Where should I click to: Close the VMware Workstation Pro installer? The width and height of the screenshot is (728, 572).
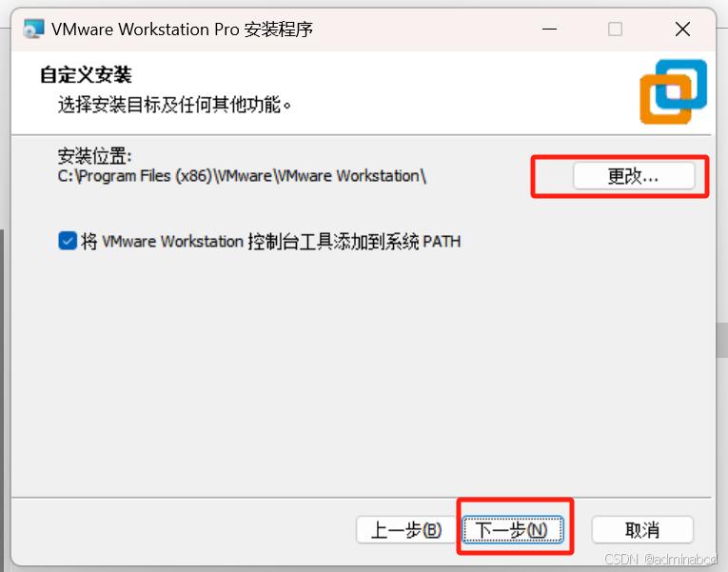(682, 30)
